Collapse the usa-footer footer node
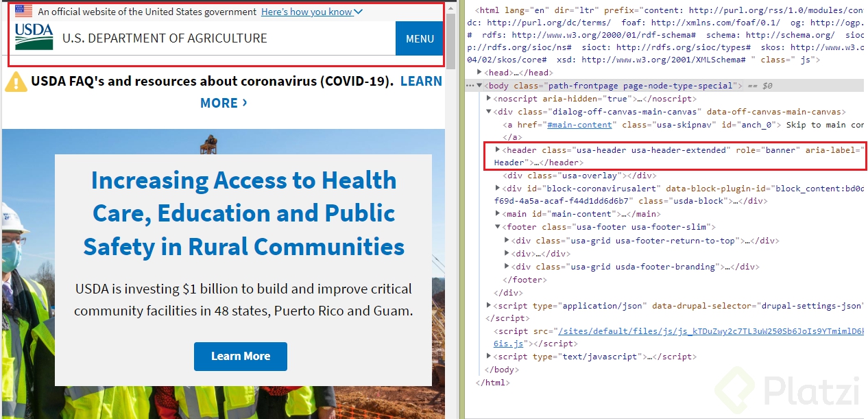Viewport: 868px width, 419px height. click(x=498, y=227)
